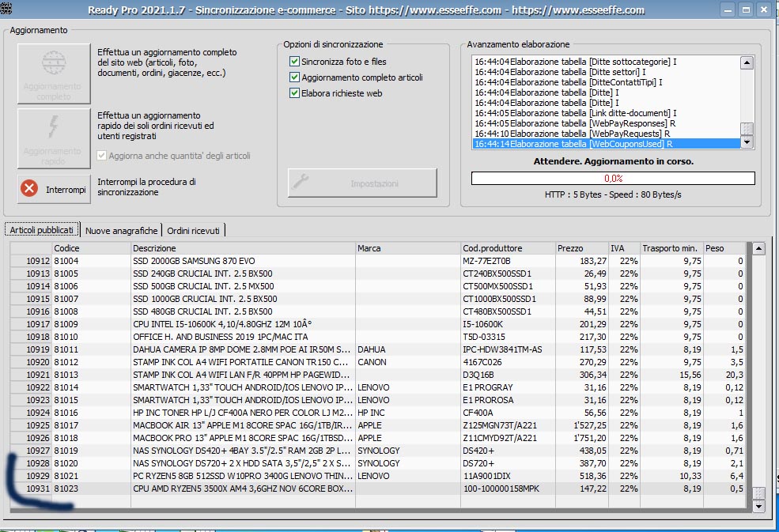Select row MACBOOK AIR 13" APPLE M1
Viewport: 779px width, 532px height.
point(378,426)
